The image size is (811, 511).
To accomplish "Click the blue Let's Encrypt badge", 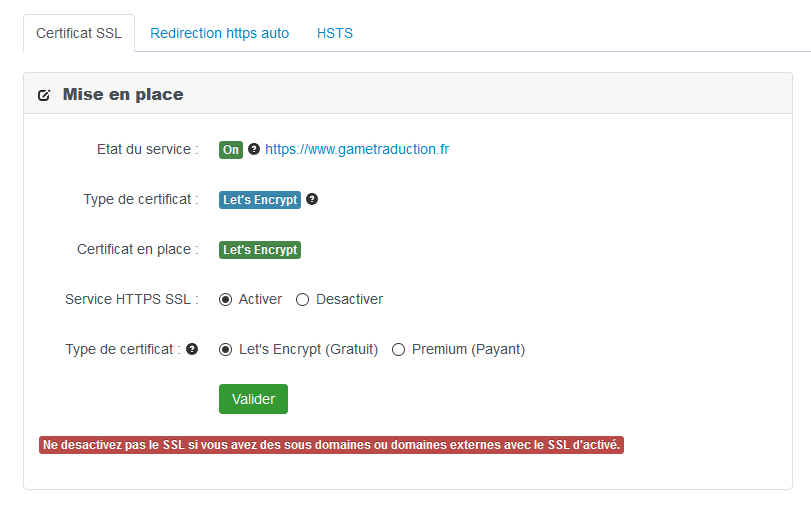I will tap(260, 200).
